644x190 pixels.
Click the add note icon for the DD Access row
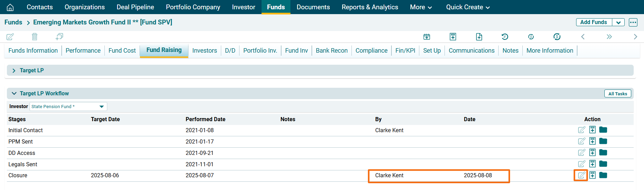pyautogui.click(x=592, y=152)
